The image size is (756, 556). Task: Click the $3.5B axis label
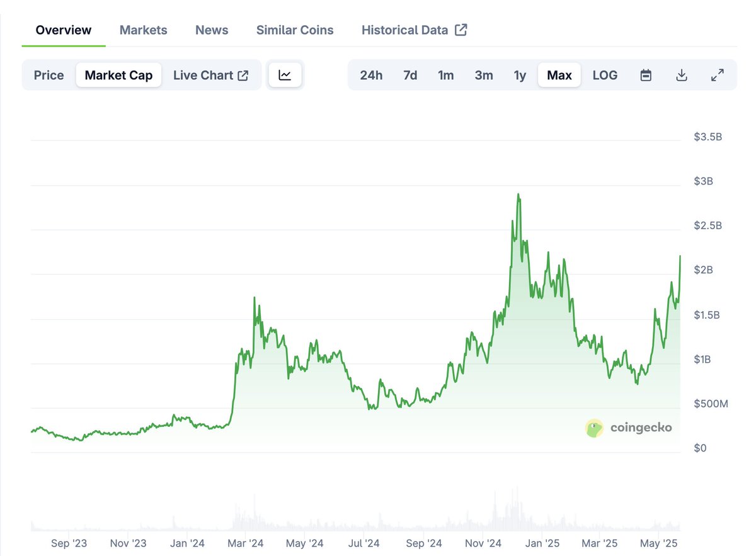pyautogui.click(x=707, y=137)
